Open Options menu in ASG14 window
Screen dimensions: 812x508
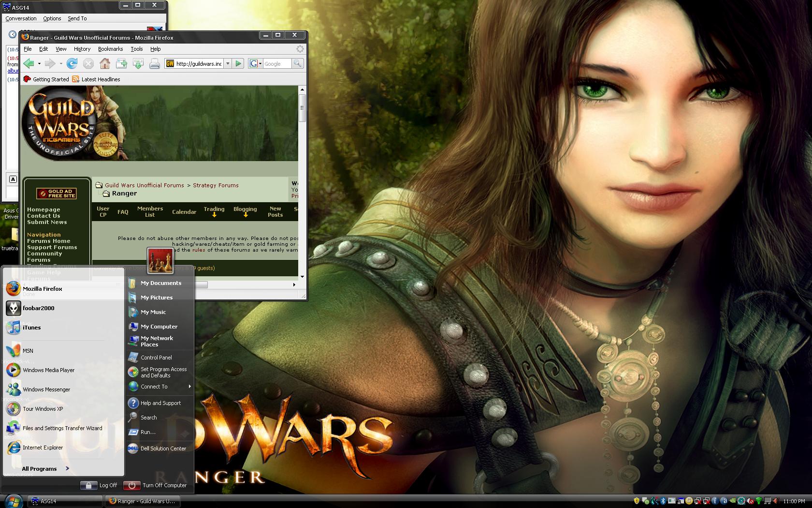52,18
